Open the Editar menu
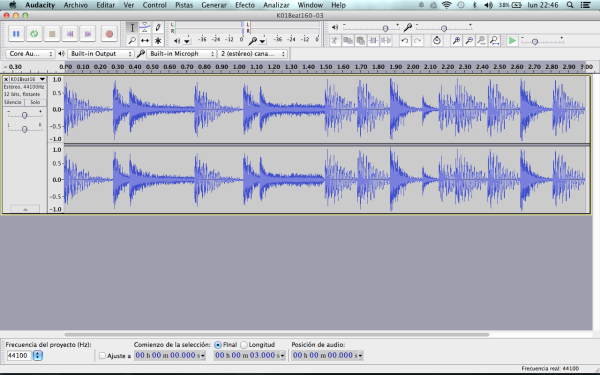 tap(106, 5)
